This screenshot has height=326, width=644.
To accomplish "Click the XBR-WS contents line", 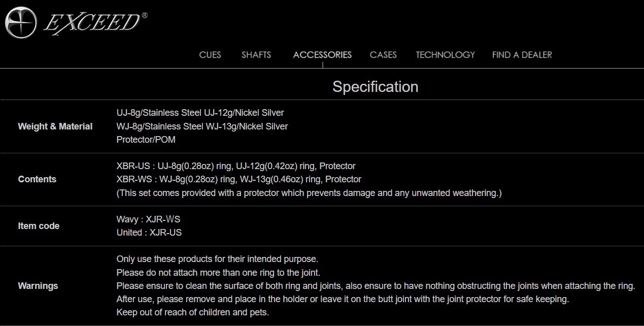I will coord(239,179).
